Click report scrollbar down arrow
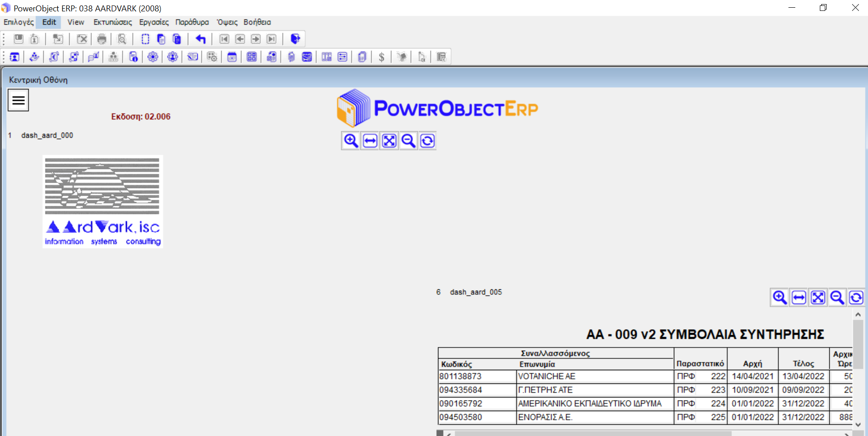868x436 pixels. coord(858,425)
